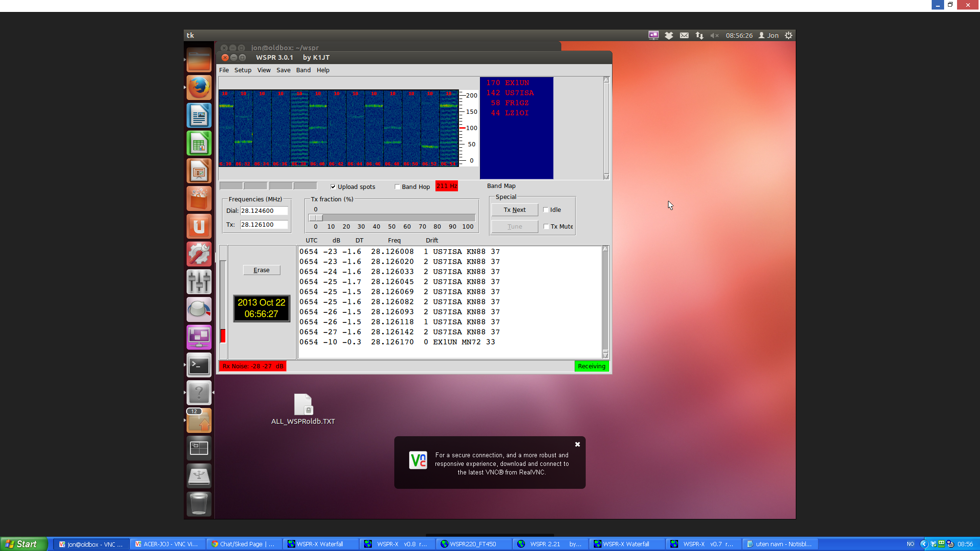Open LibreOffice Calc spreadsheet icon
The width and height of the screenshot is (980, 551).
coord(199,143)
